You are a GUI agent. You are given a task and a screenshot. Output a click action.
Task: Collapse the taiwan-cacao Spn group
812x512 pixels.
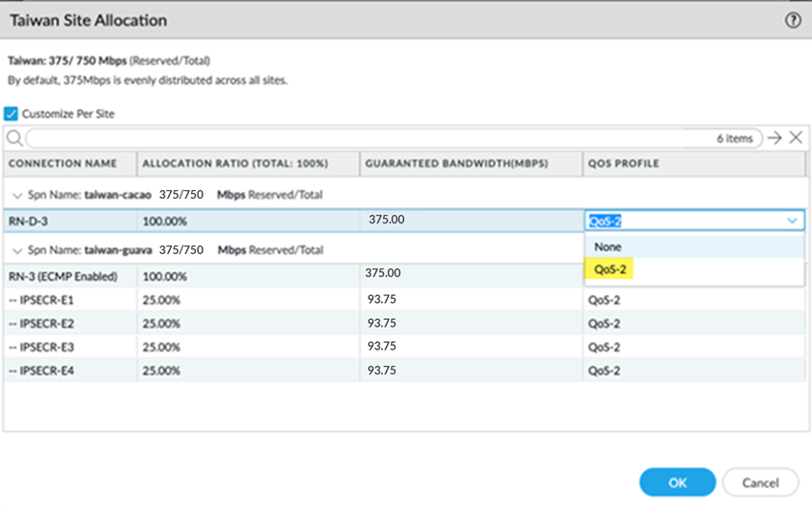pos(16,195)
